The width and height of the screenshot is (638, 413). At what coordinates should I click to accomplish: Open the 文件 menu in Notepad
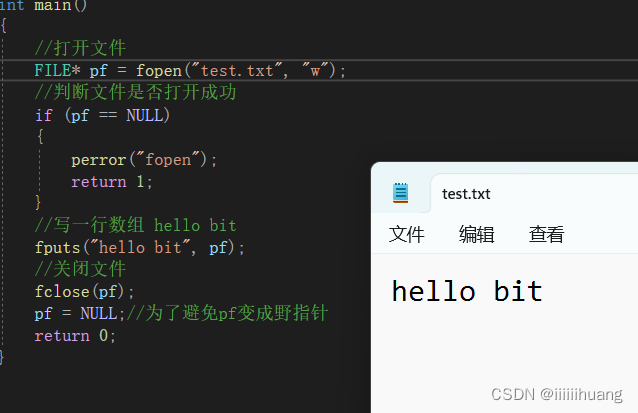tap(406, 234)
